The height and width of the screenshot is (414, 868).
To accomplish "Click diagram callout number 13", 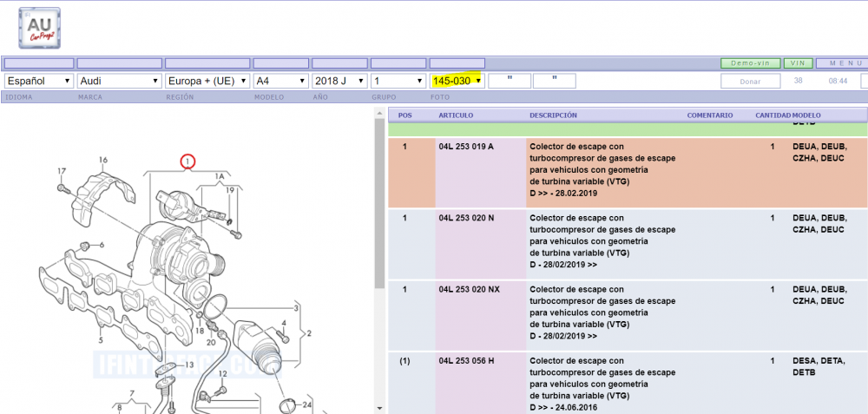I will pyautogui.click(x=189, y=365).
